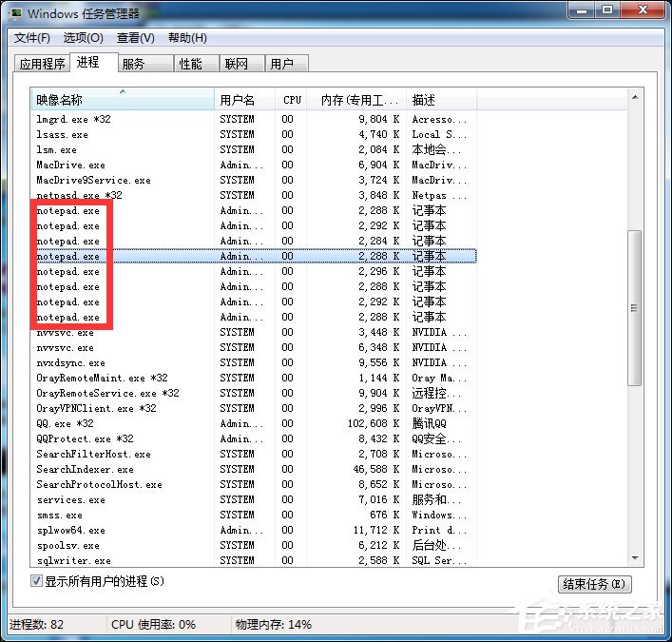
Task: Click 进程数: 82 in status bar
Action: point(36,625)
